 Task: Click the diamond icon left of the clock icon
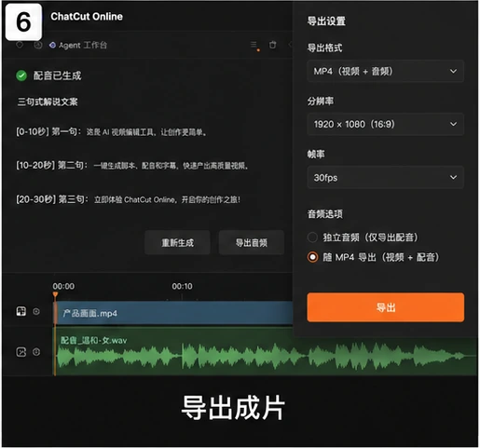pos(20,45)
